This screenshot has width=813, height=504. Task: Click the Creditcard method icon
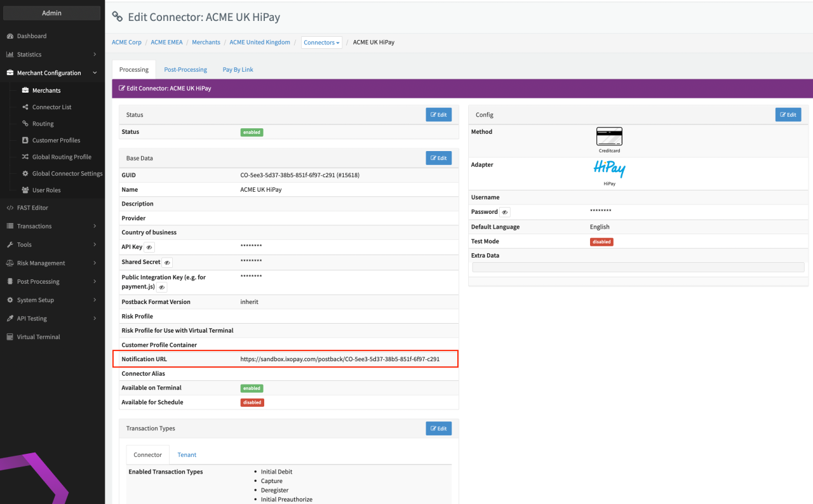[x=608, y=136]
